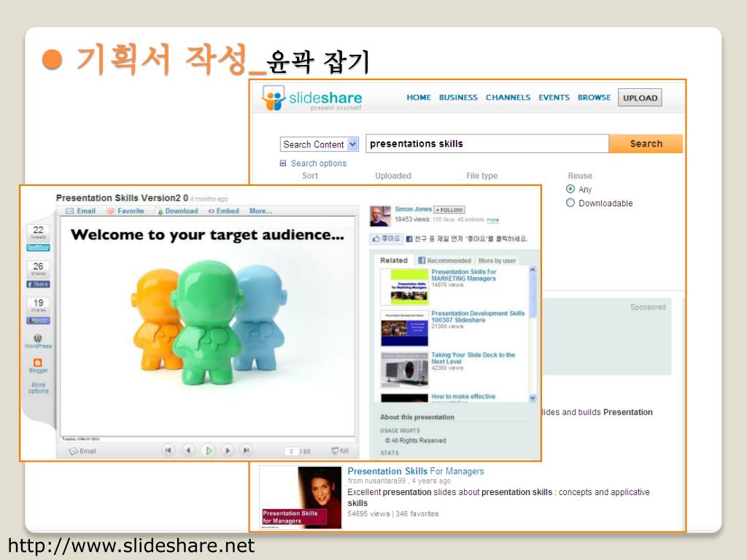Open the Simon Jones profile link
This screenshot has width=747, height=560.
pyautogui.click(x=413, y=209)
